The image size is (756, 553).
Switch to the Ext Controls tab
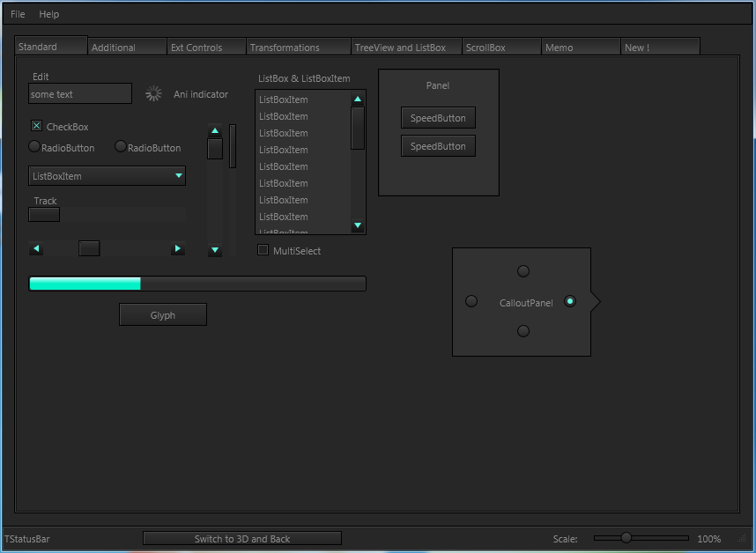[206, 48]
